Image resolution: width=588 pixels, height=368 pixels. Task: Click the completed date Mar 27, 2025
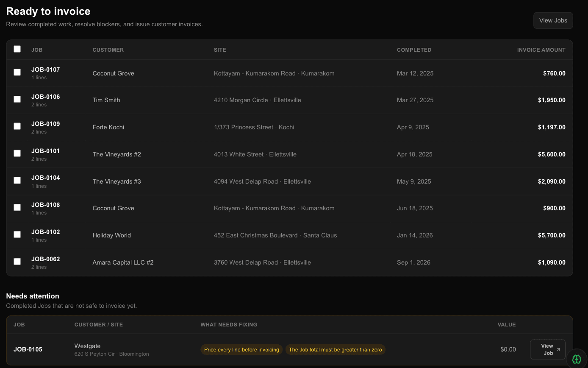click(415, 100)
